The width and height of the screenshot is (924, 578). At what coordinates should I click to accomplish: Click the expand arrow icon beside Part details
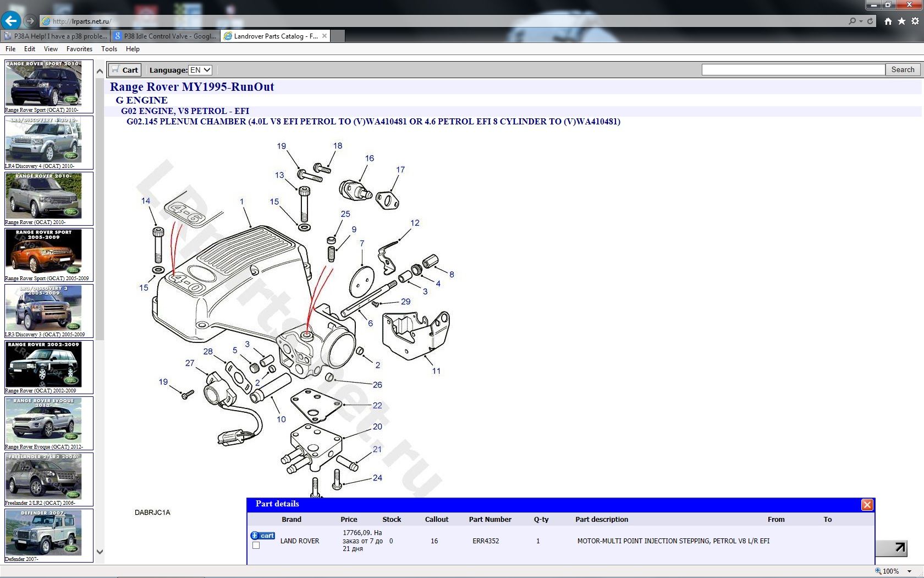[x=900, y=547]
